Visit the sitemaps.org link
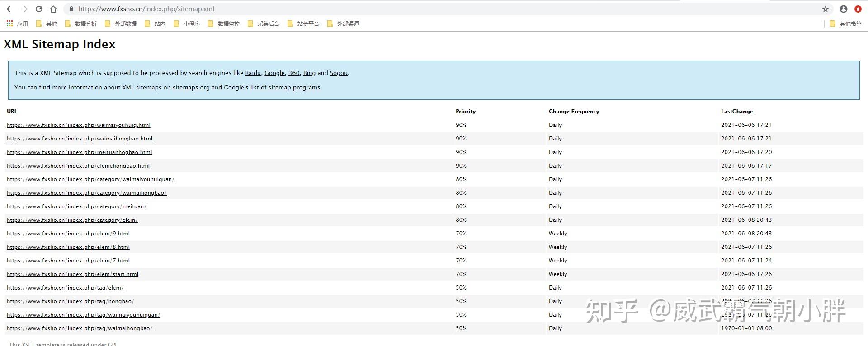The width and height of the screenshot is (868, 346). tap(191, 88)
